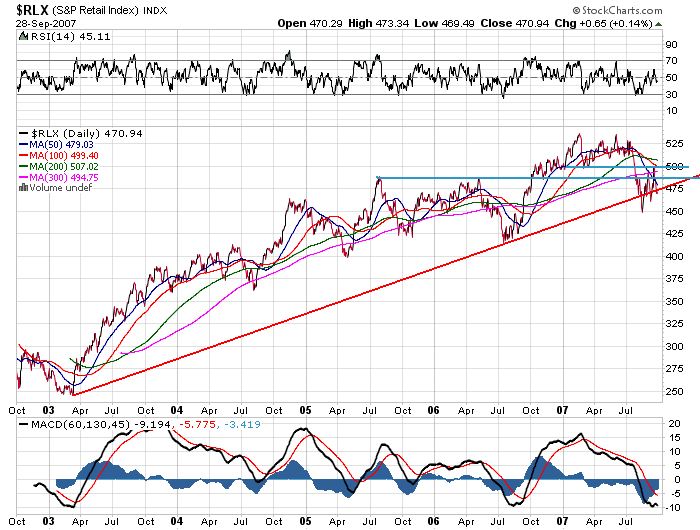
Task: Click the 28-Sep-2007 chart date
Action: pos(46,24)
